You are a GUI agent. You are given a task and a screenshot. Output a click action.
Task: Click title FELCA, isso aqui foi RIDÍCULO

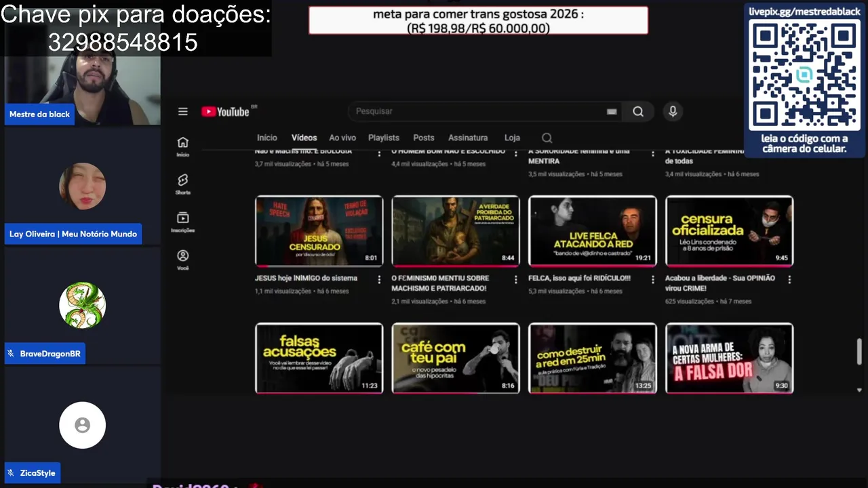579,279
